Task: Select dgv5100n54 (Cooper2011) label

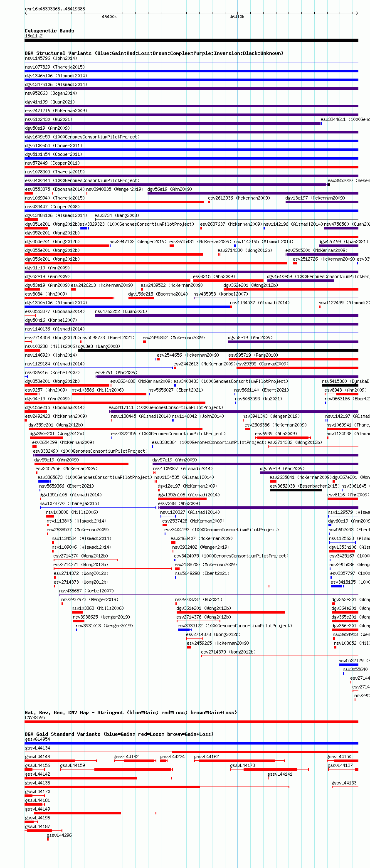Action: [x=54, y=145]
